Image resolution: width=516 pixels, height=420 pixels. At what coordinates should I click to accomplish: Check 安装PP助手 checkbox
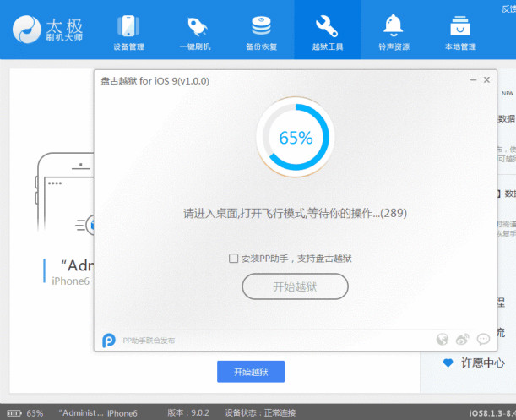point(233,259)
